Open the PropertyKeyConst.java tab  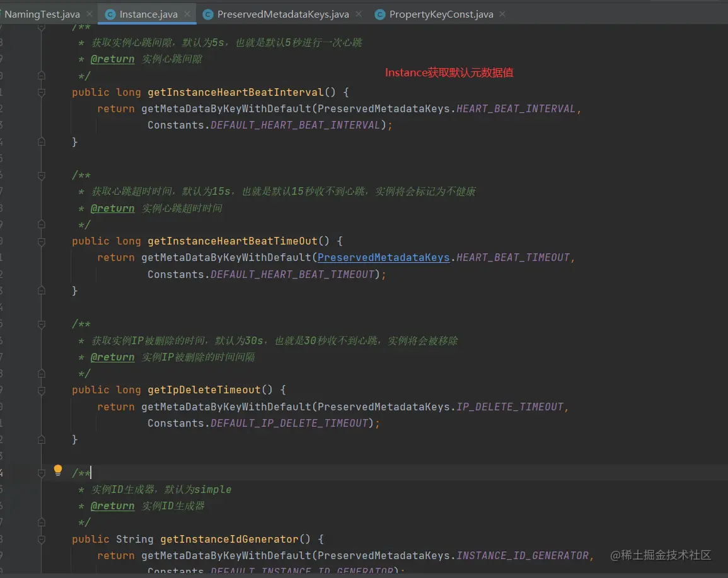coord(441,14)
